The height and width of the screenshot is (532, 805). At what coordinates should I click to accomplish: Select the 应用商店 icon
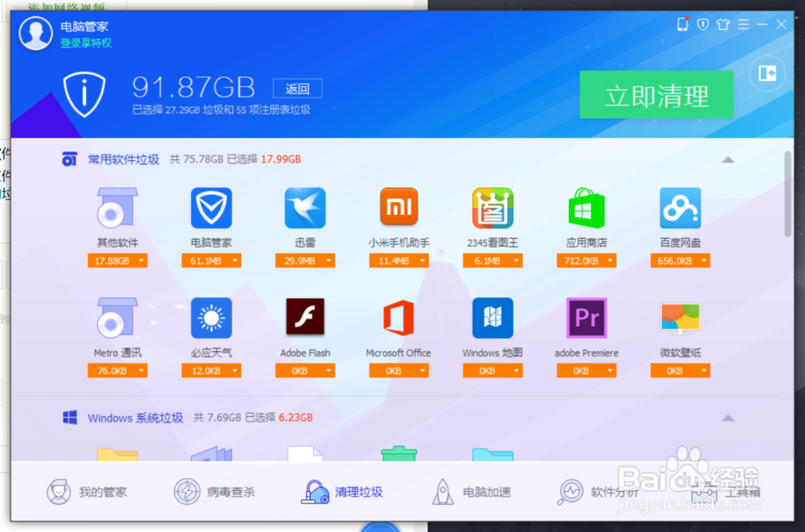(586, 208)
